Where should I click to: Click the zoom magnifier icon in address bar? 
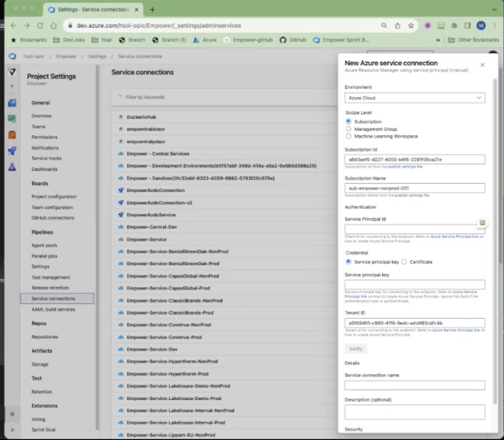384,25
